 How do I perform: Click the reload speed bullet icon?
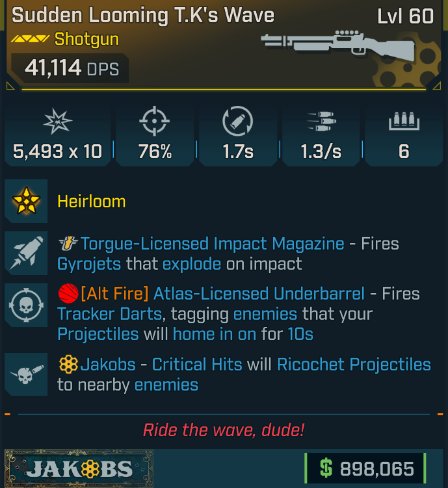click(237, 121)
